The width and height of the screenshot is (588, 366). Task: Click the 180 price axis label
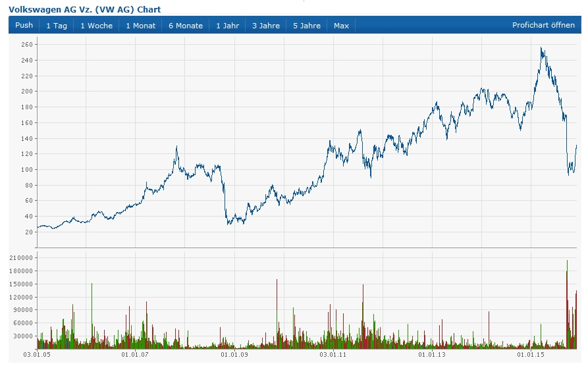click(27, 107)
